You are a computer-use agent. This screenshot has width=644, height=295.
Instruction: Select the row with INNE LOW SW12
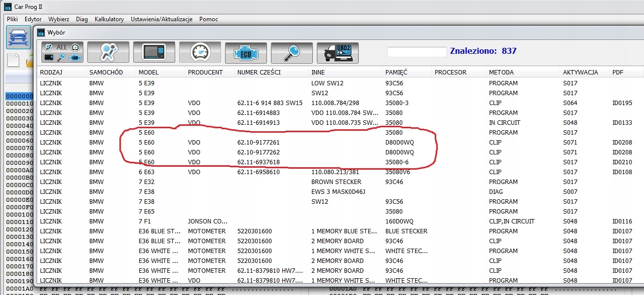tap(341, 83)
